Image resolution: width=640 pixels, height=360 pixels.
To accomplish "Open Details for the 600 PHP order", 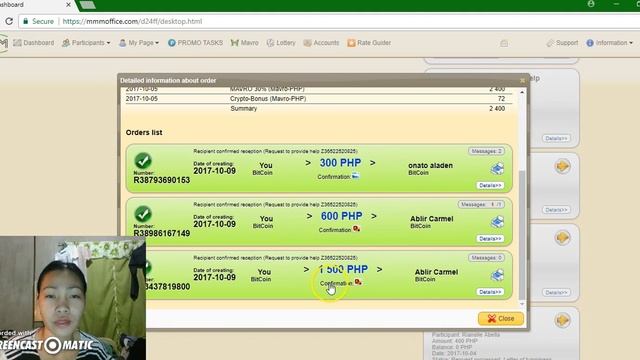I will [x=490, y=238].
